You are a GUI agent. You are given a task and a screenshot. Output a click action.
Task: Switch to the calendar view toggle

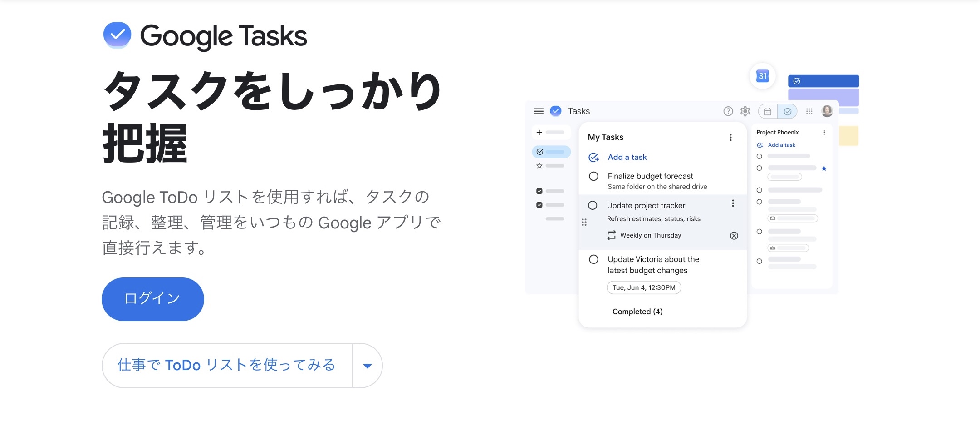[x=768, y=111]
